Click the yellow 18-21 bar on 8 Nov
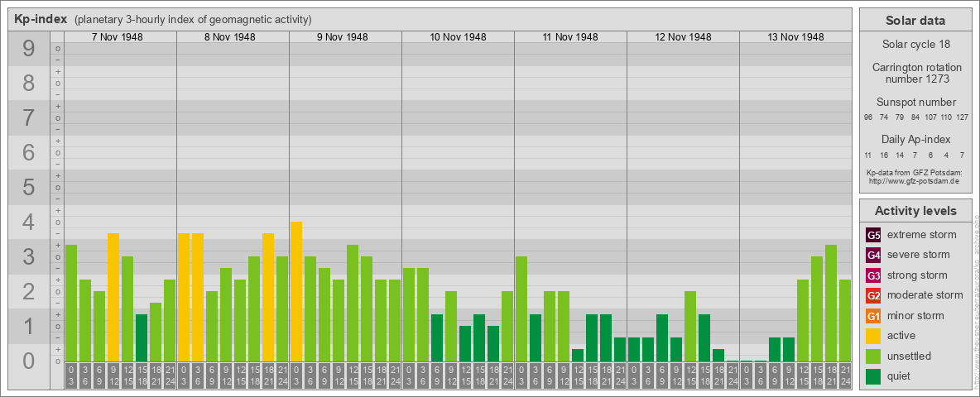This screenshot has height=397, width=980. [x=268, y=297]
